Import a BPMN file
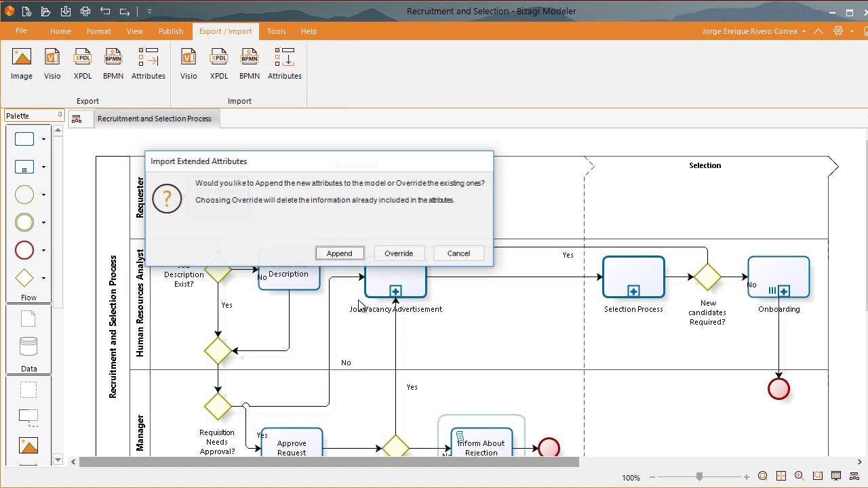The height and width of the screenshot is (488, 868). point(250,64)
